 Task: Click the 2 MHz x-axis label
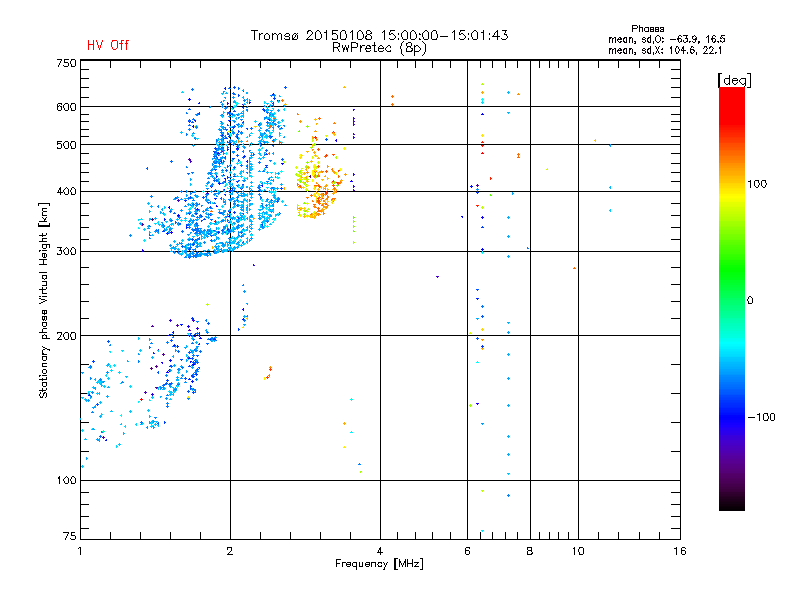(230, 551)
